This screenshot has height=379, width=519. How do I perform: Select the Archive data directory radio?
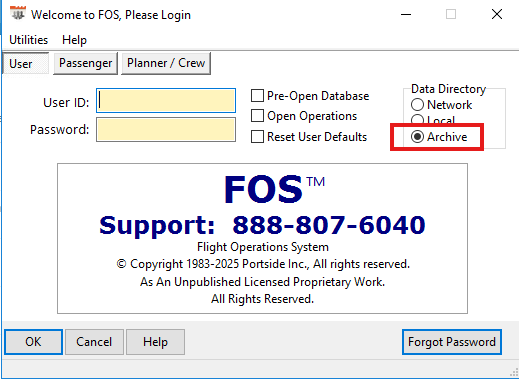[x=417, y=137]
